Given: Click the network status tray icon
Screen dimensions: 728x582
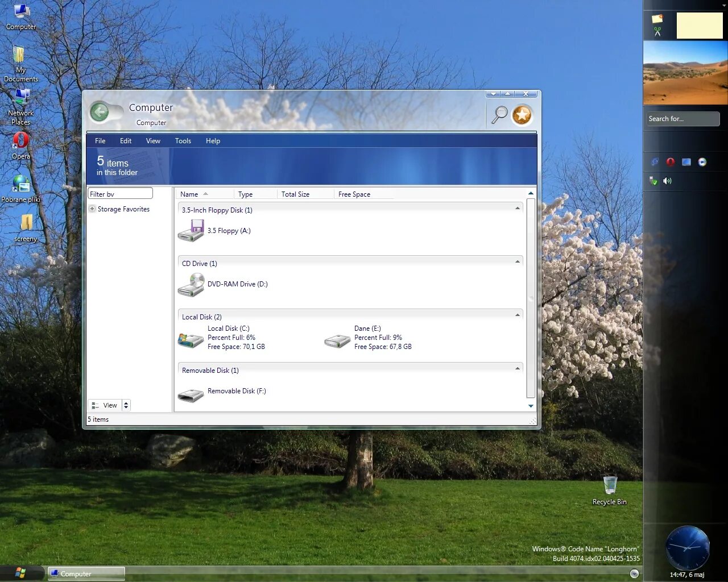Looking at the screenshot, I should tap(654, 181).
